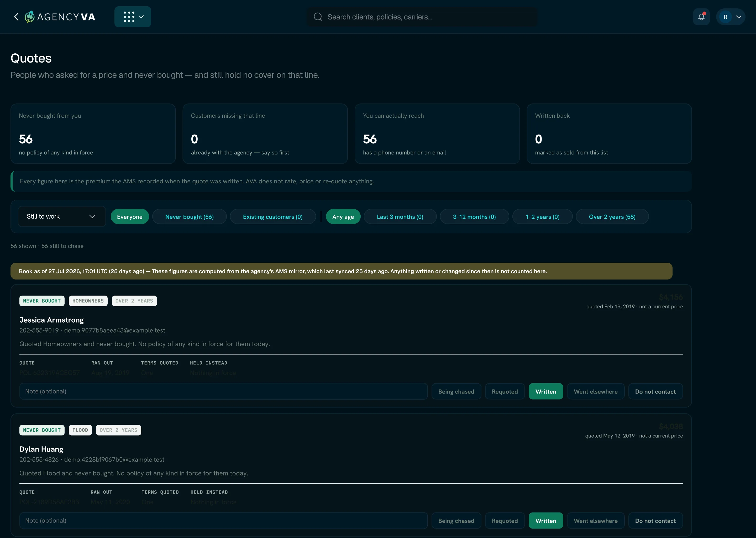
Task: Click the HOMEOWNERS tag on Jessica's card
Action: click(88, 301)
